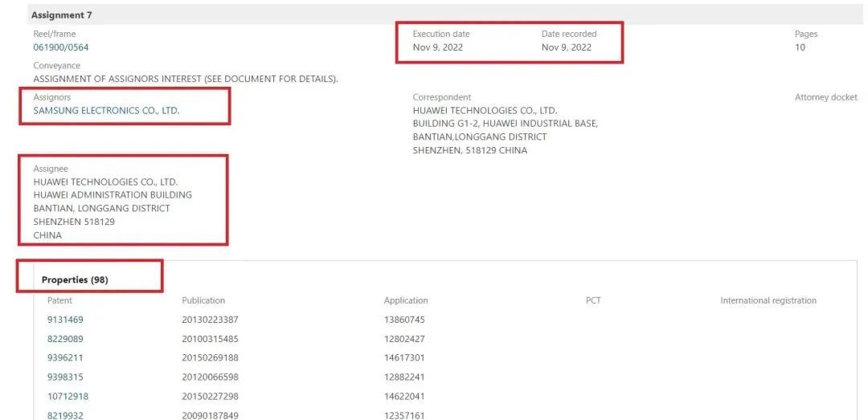
Task: Open patent 10712918 link
Action: (68, 397)
